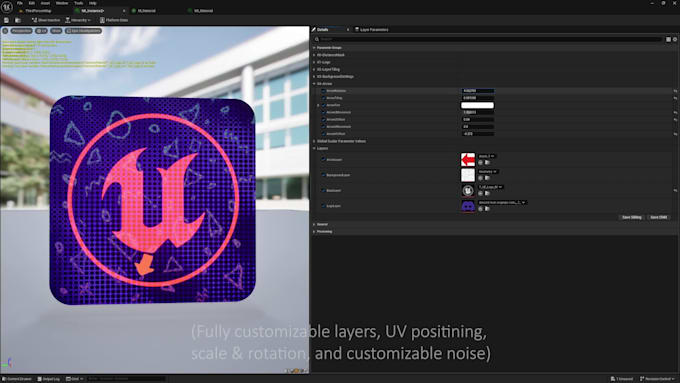
Task: Click the Browse to asset toolbar icon
Action: (18, 20)
